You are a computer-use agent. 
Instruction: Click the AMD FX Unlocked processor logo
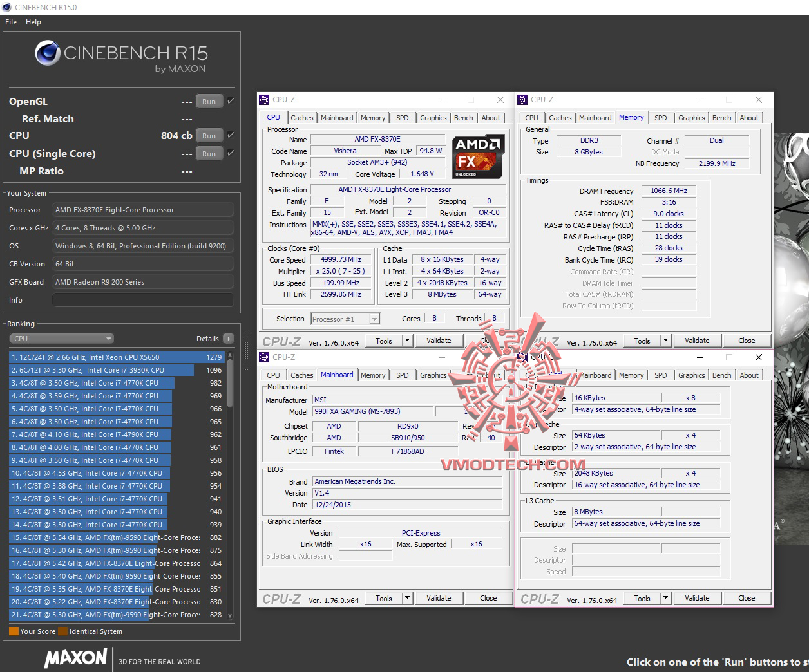[x=478, y=156]
